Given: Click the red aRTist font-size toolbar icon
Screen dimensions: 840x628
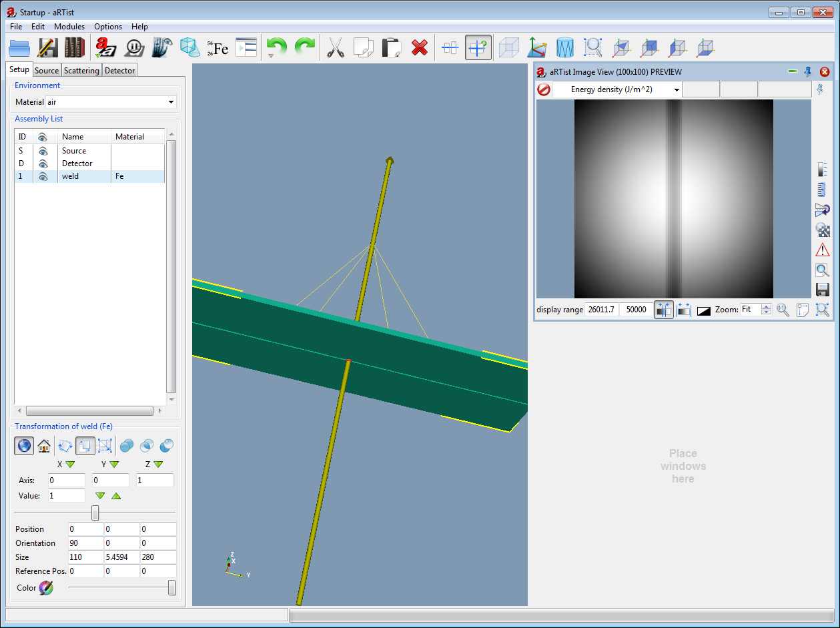Looking at the screenshot, I should pos(105,47).
